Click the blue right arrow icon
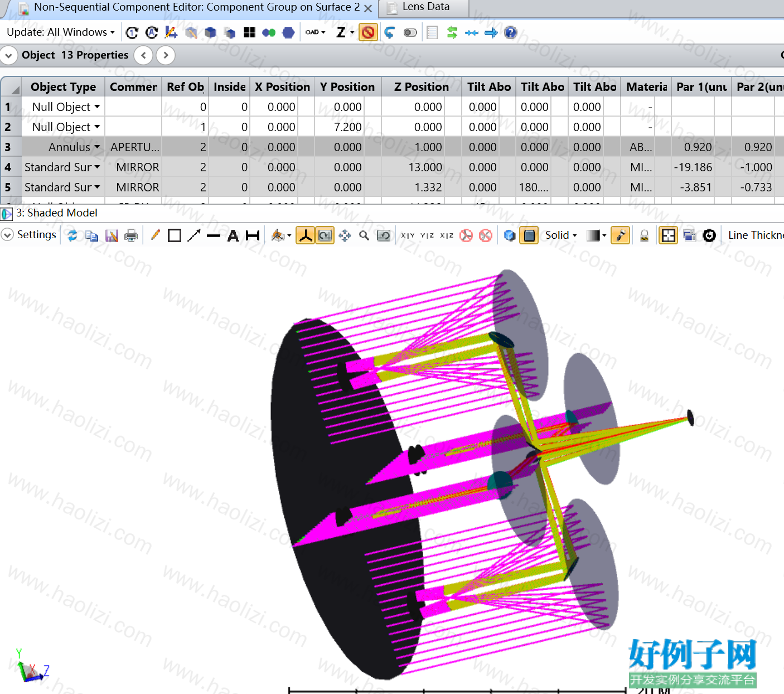 click(491, 32)
